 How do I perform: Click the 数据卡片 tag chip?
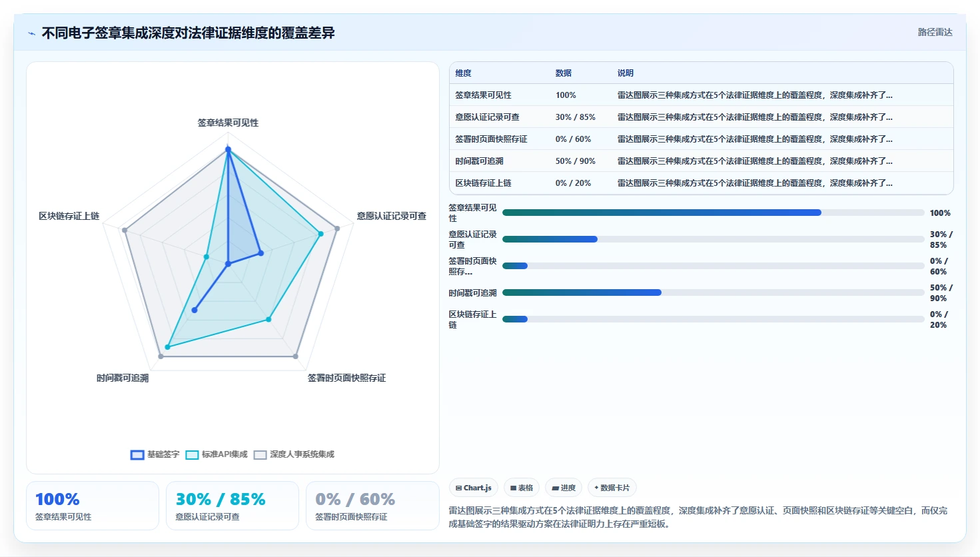pyautogui.click(x=612, y=488)
